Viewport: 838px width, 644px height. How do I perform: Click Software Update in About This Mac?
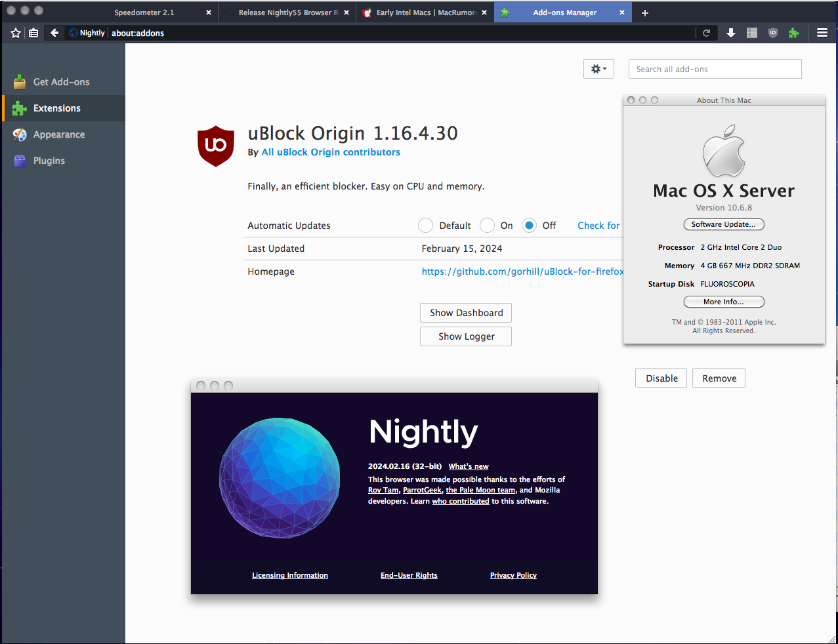[x=724, y=224]
